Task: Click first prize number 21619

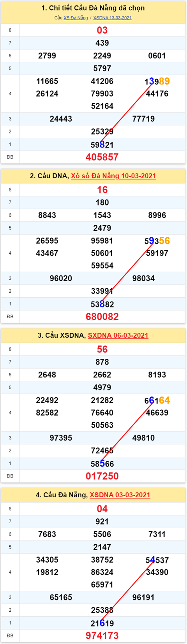Action: (x=102, y=623)
